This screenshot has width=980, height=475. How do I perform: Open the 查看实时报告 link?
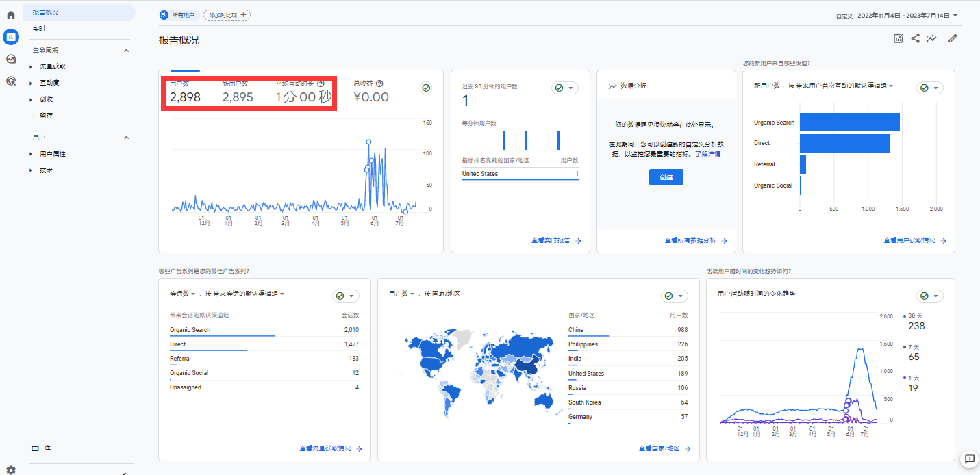click(555, 241)
